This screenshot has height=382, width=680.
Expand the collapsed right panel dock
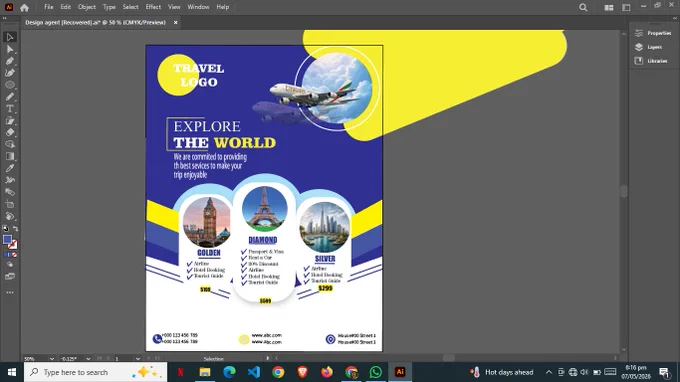pos(675,18)
